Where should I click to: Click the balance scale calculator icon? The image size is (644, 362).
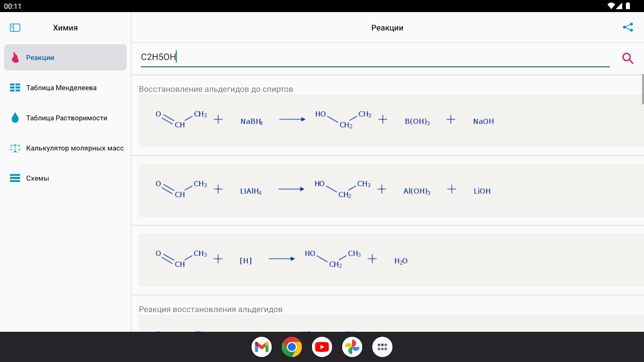tap(15, 148)
